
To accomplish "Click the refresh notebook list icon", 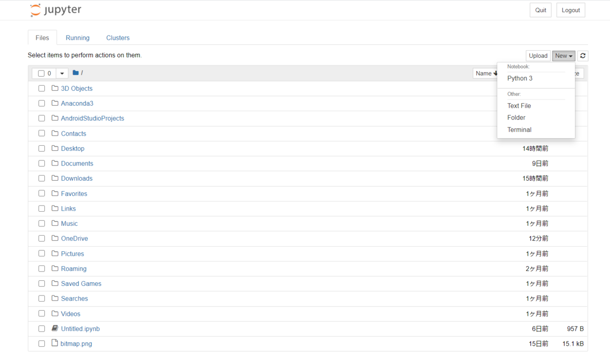I will (583, 56).
